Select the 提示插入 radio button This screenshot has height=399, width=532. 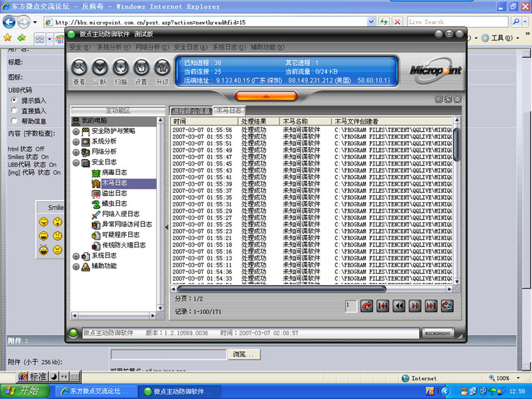[14, 100]
